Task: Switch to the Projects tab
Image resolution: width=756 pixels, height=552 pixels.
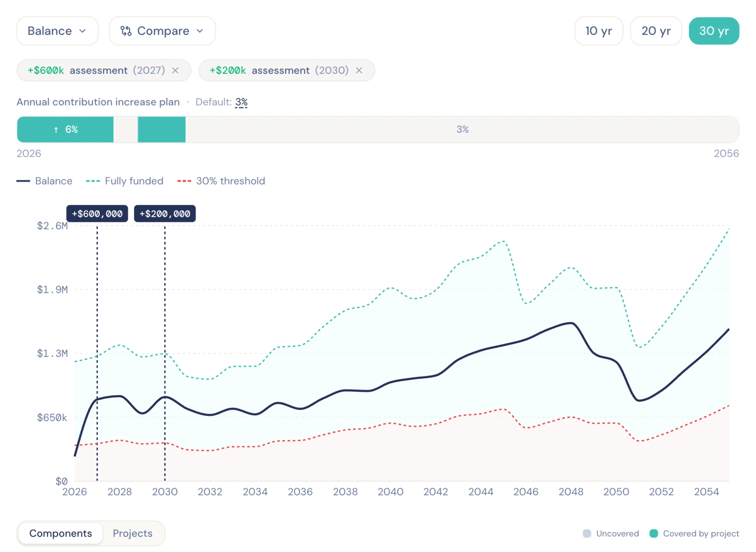Action: point(132,533)
